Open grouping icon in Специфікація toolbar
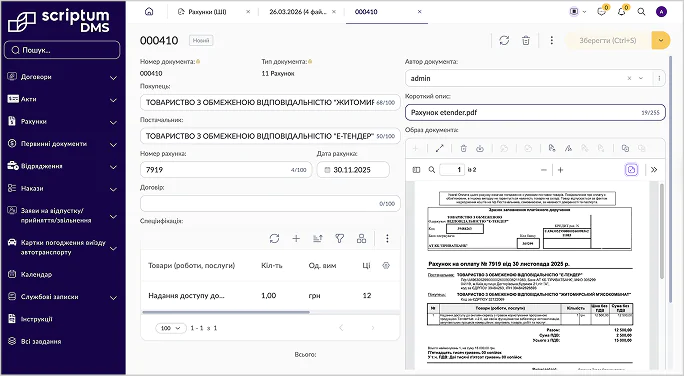 [x=362, y=239]
